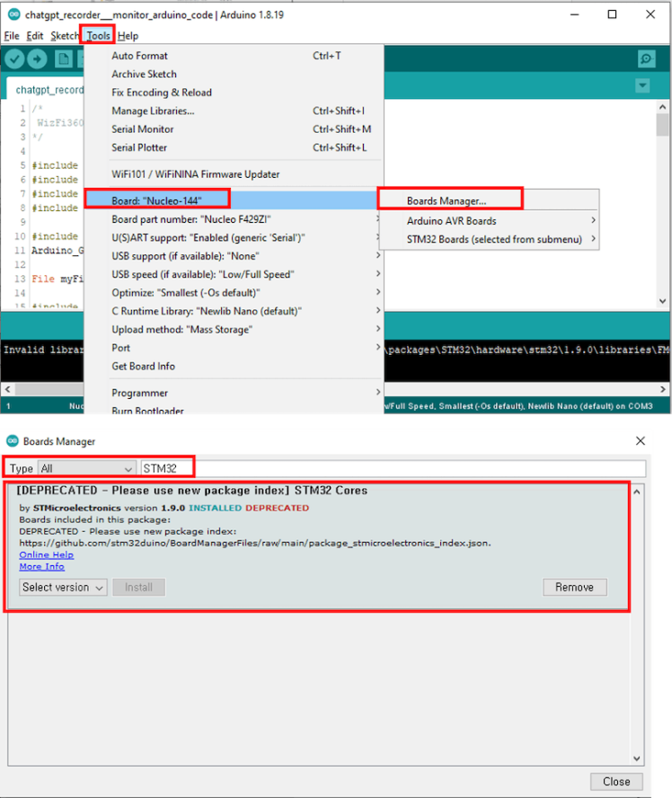Click the Remove button

(574, 588)
